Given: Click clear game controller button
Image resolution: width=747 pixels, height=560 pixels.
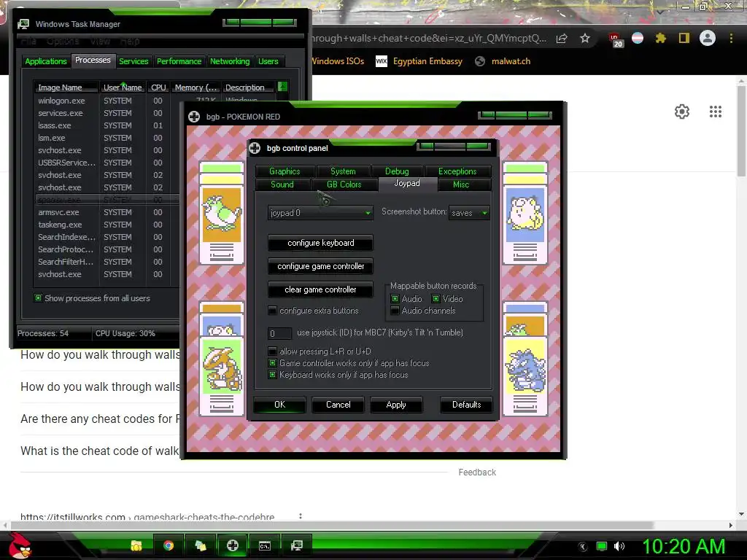Looking at the screenshot, I should click(x=321, y=289).
